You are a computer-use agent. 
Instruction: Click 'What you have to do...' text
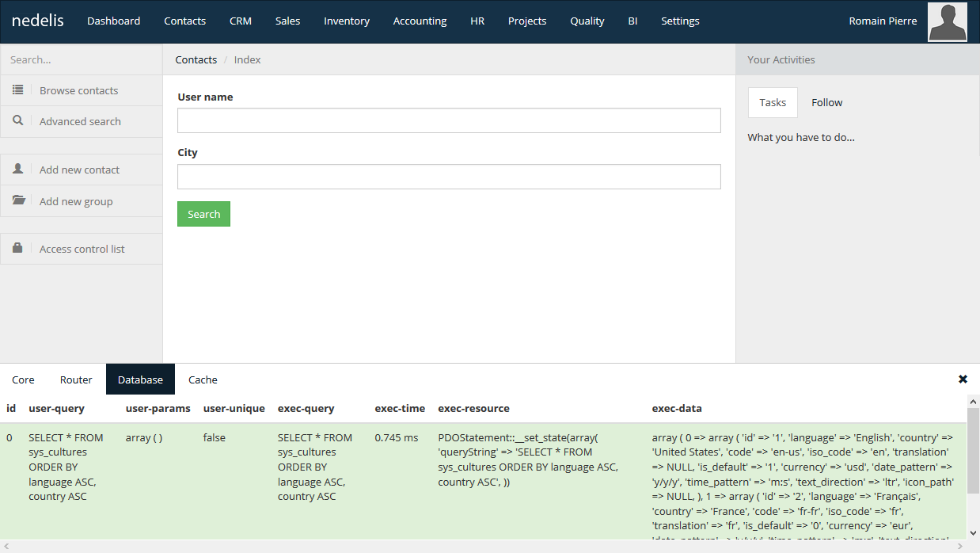pyautogui.click(x=801, y=137)
